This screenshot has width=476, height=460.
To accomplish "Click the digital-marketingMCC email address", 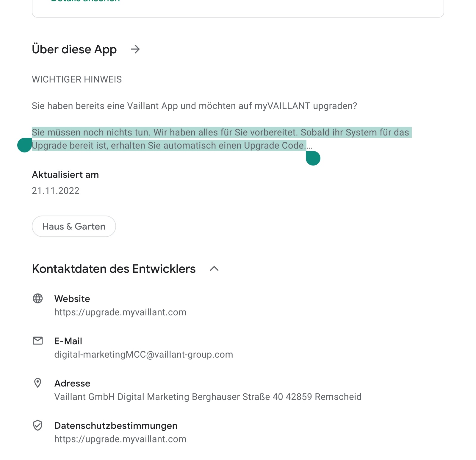I will click(x=143, y=354).
